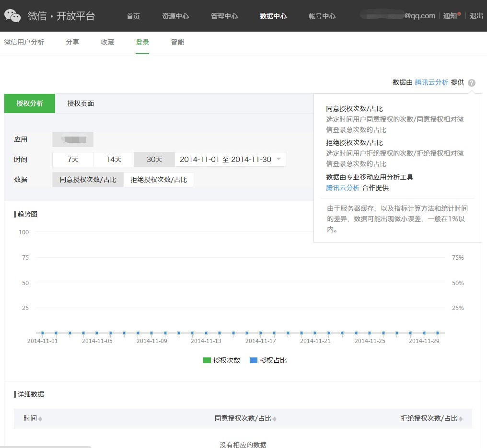Image resolution: width=487 pixels, height=448 pixels.
Task: Click the WeChat logo icon
Action: point(12,15)
